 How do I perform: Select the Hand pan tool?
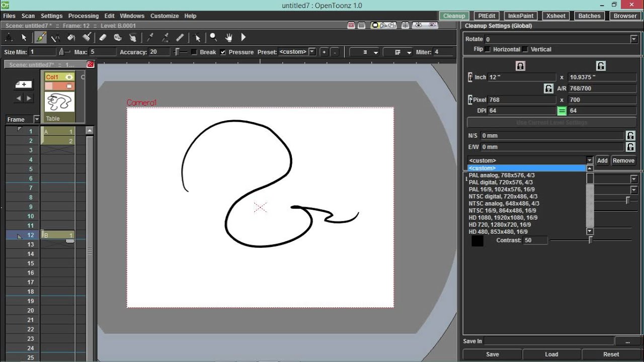pyautogui.click(x=229, y=37)
